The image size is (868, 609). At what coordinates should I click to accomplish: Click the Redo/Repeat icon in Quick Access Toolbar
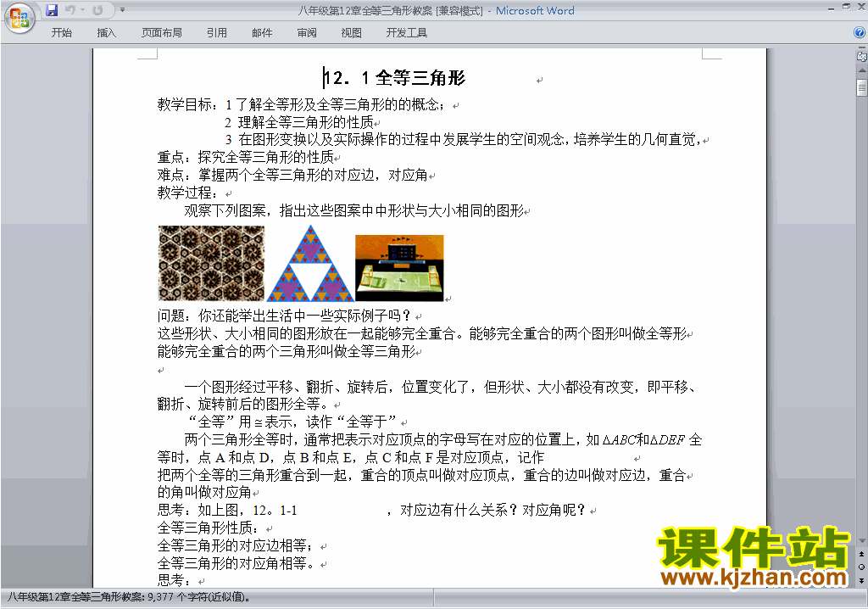98,10
